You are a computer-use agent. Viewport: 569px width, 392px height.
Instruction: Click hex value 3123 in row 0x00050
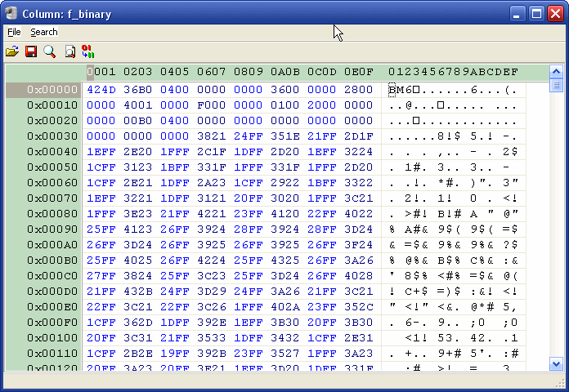(x=138, y=167)
